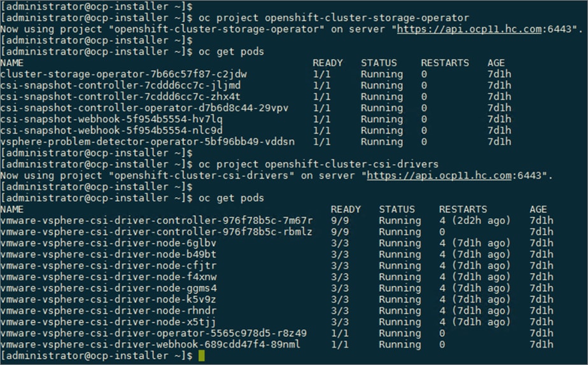Click the green cursor at the last prompt
The width and height of the screenshot is (588, 365).
pos(202,355)
